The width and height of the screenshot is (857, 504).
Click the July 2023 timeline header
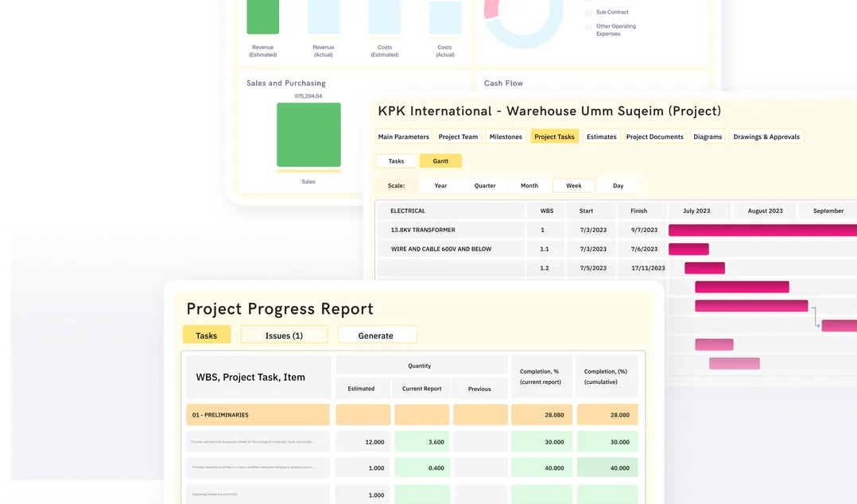tap(699, 211)
